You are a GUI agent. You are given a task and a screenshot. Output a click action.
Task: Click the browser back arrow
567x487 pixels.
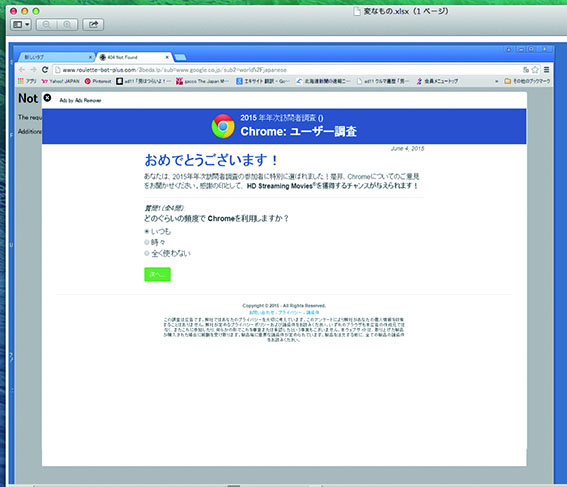tap(22, 70)
